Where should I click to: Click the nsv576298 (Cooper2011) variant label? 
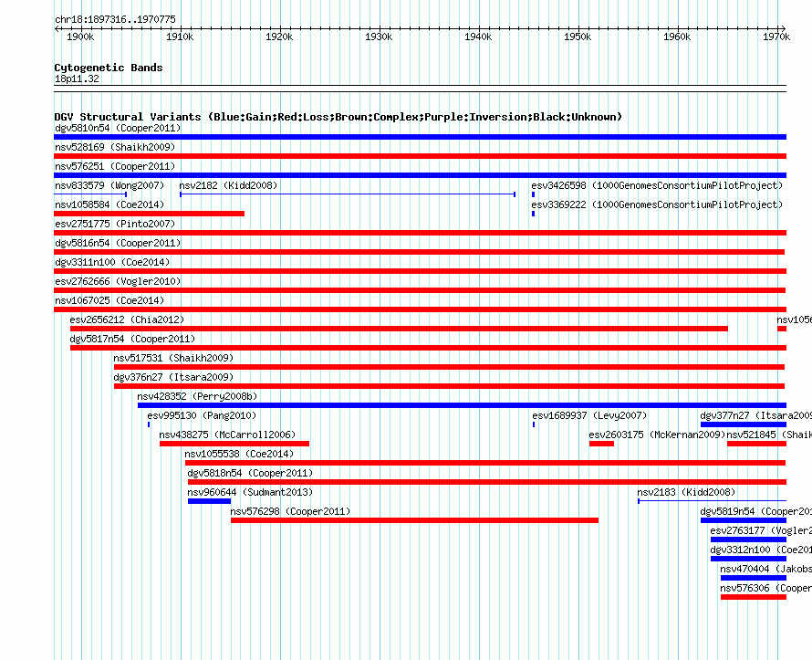290,511
